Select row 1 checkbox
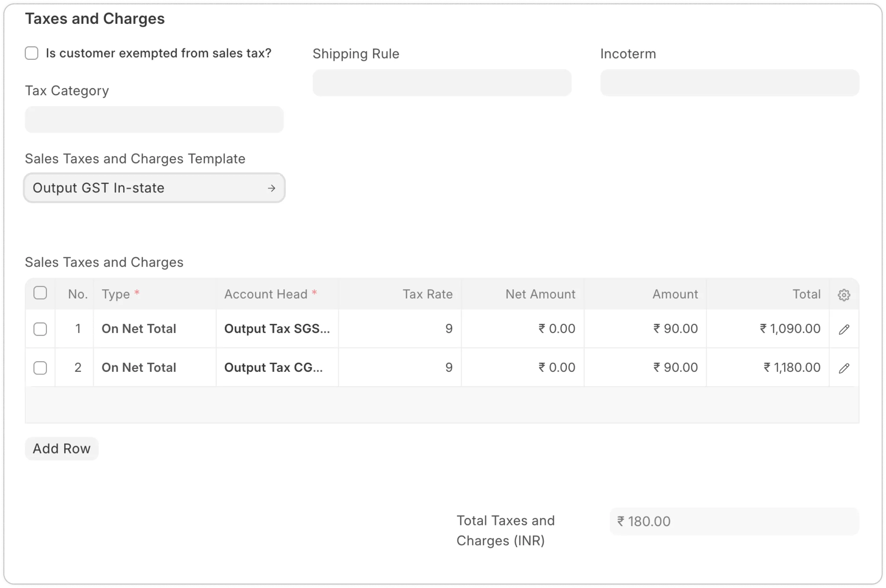This screenshot has width=886, height=588. point(40,329)
